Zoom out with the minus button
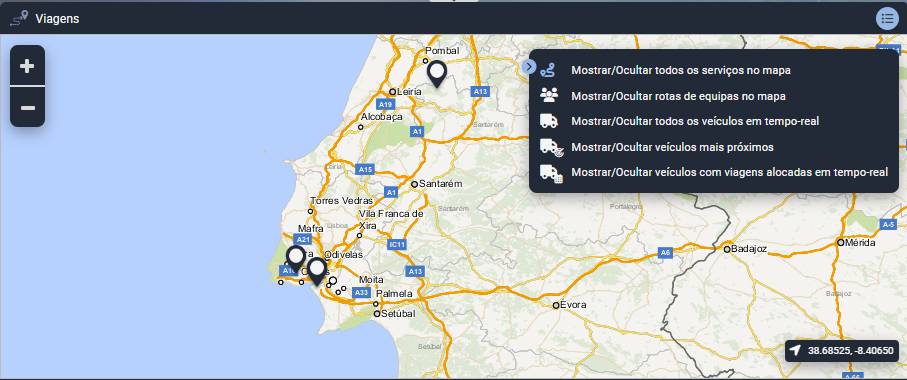This screenshot has height=380, width=907. [x=27, y=107]
